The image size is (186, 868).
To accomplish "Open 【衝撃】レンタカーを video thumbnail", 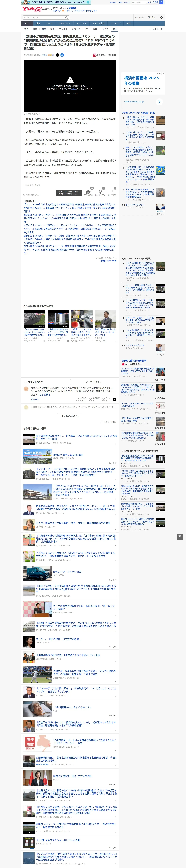I will tap(82, 319).
